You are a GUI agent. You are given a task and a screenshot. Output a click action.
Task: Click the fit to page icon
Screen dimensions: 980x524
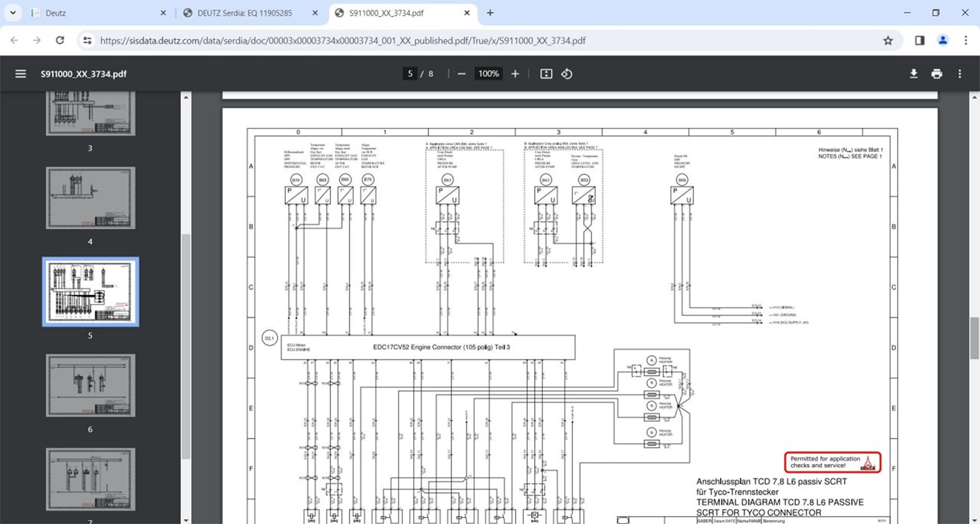click(x=546, y=74)
